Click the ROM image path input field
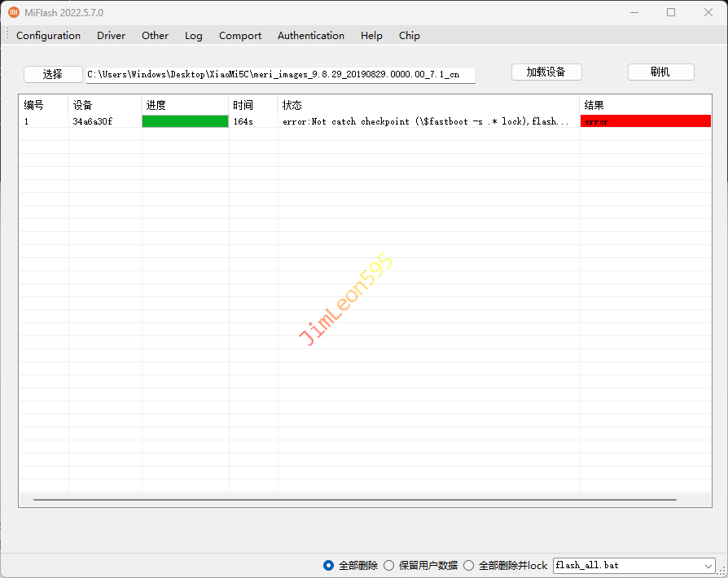This screenshot has height=578, width=728. (x=280, y=75)
